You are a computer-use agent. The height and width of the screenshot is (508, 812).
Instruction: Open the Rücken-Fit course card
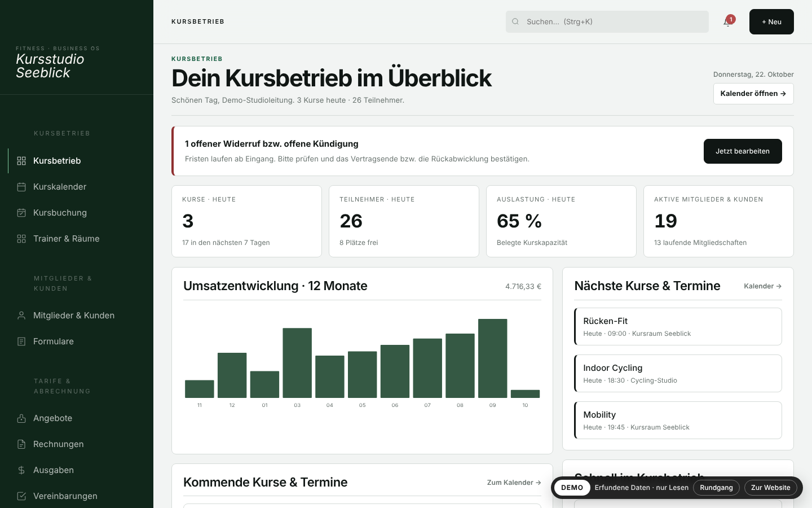coord(678,327)
